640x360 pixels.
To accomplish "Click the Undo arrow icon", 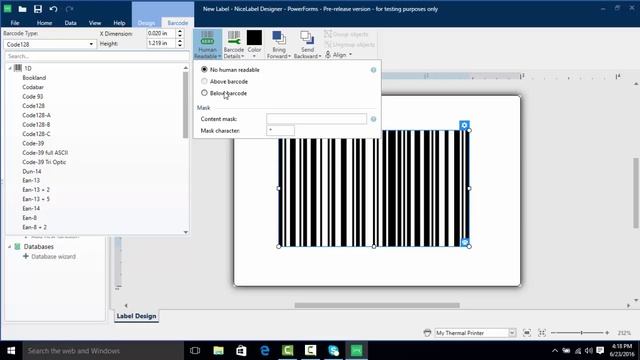I will (x=53, y=9).
